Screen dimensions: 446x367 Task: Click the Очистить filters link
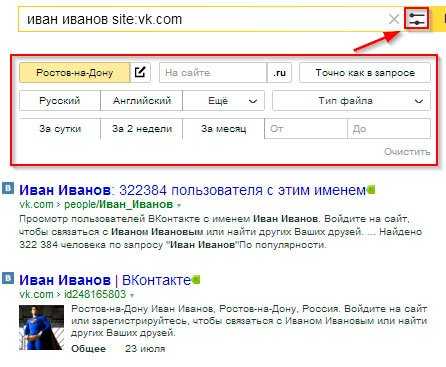click(x=407, y=152)
